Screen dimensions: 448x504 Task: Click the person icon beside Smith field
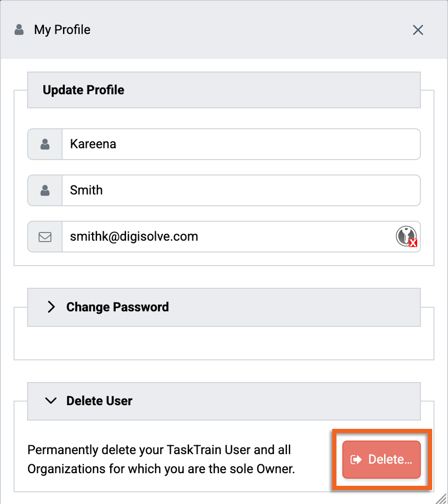[x=45, y=190]
